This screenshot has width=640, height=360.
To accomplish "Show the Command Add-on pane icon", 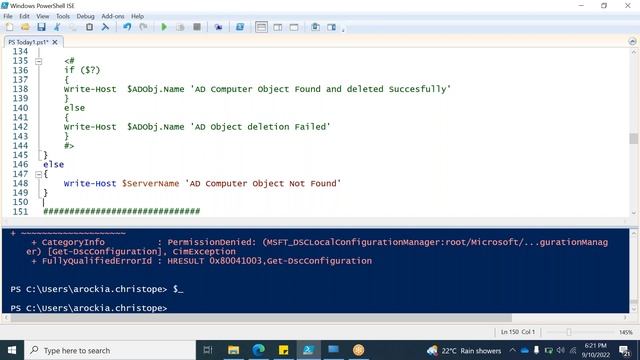I will tap(331, 27).
